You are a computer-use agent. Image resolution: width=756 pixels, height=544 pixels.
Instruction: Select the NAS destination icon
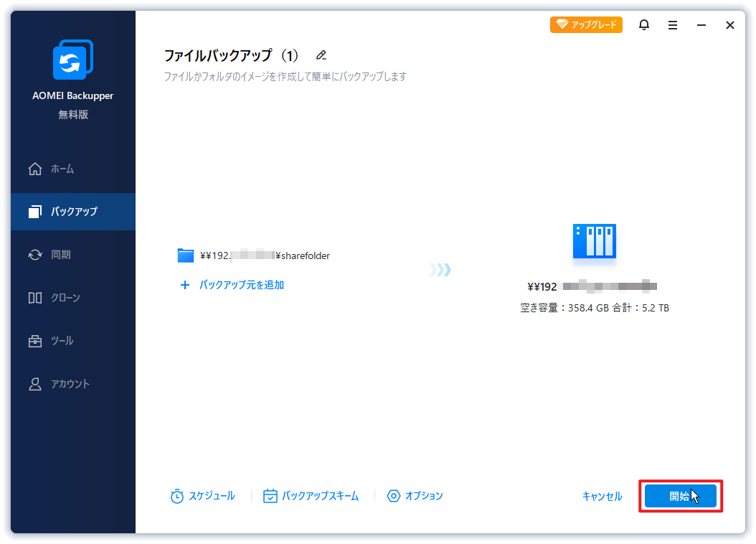point(595,241)
